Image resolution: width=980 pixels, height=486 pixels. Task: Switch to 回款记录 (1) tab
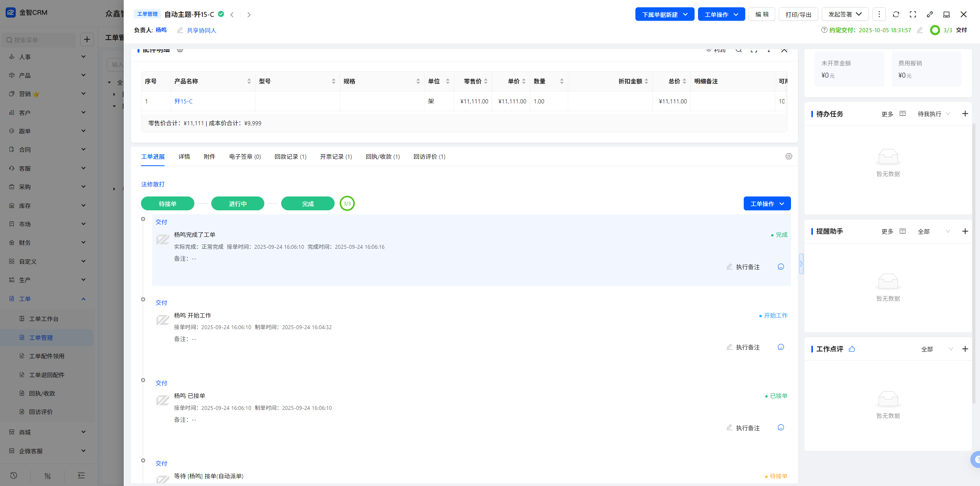click(290, 156)
